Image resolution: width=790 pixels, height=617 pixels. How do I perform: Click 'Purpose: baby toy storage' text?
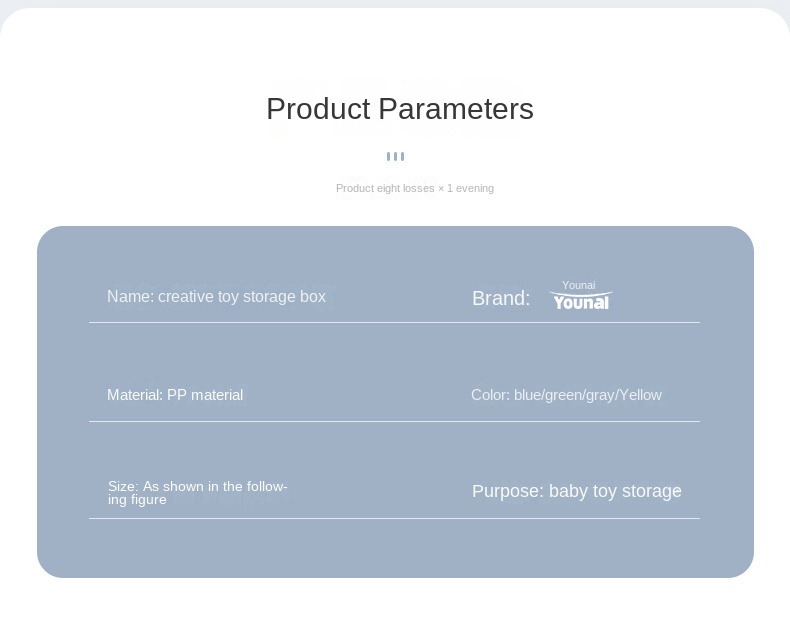pyautogui.click(x=576, y=491)
